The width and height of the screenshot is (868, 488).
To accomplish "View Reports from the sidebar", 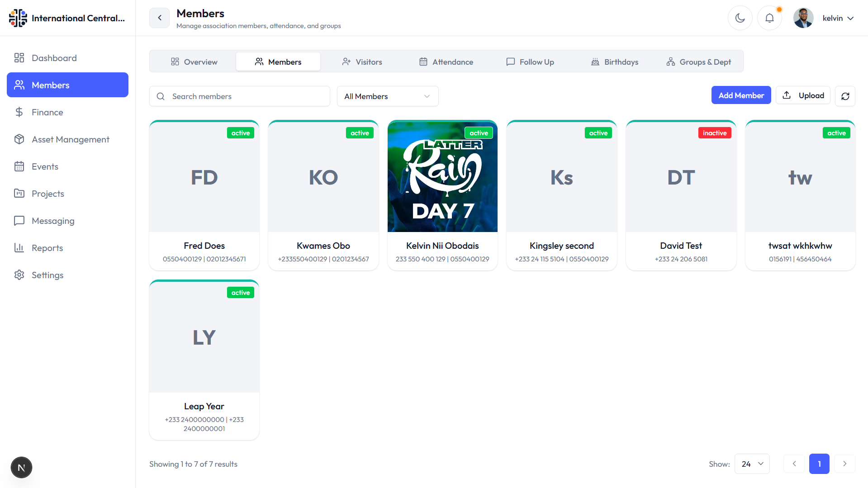I will pos(47,247).
